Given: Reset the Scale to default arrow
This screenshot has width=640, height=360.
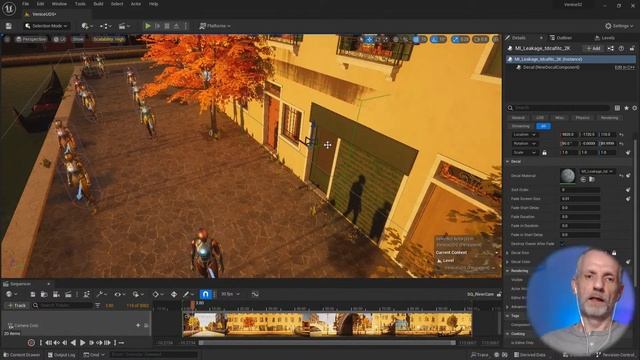Looking at the screenshot, I should 628,153.
